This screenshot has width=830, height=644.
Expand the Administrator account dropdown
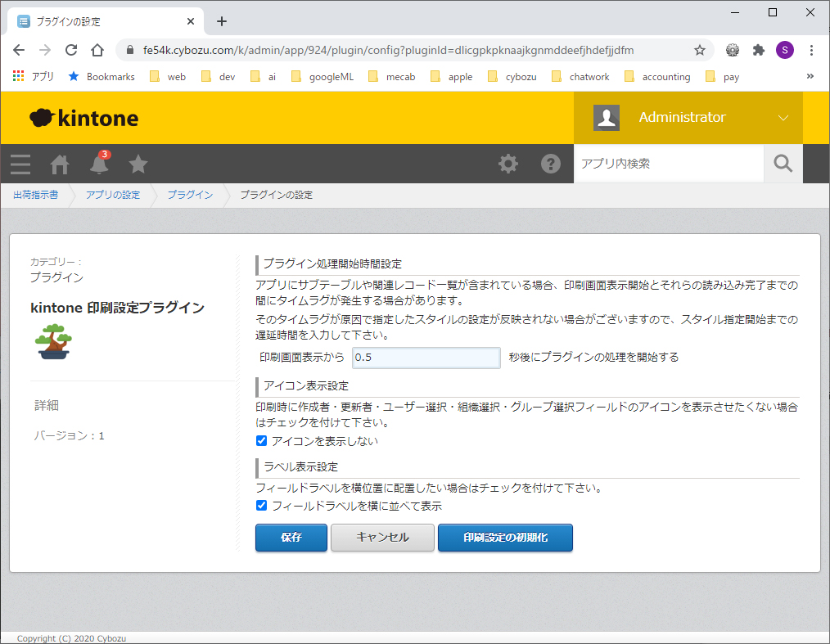click(x=783, y=118)
